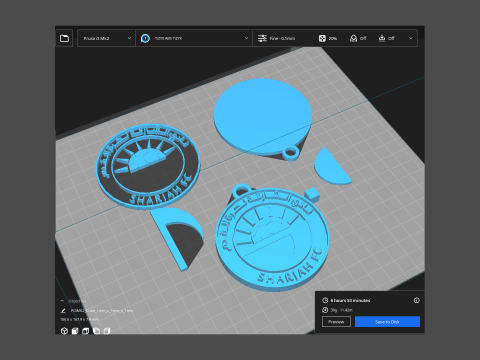Click the print time estimate text

[350, 300]
